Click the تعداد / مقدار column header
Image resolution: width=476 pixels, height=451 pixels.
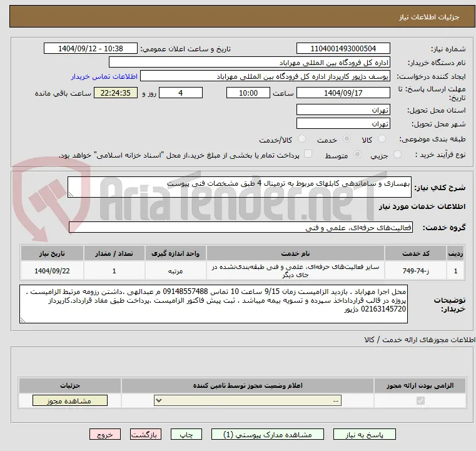pos(114,253)
